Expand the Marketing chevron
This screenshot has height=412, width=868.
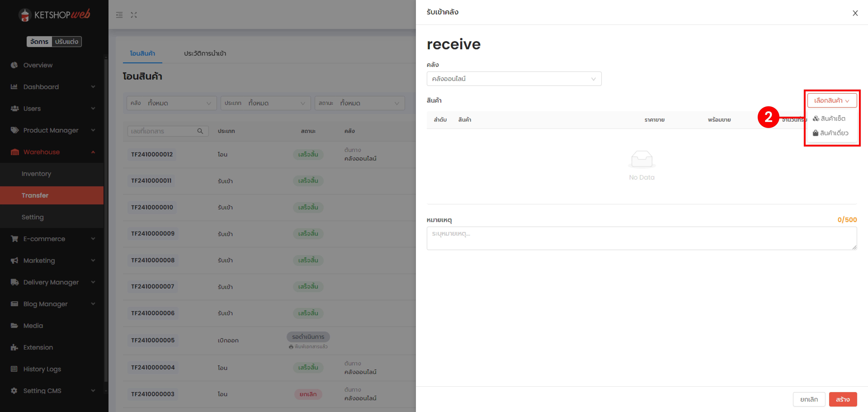[93, 261]
